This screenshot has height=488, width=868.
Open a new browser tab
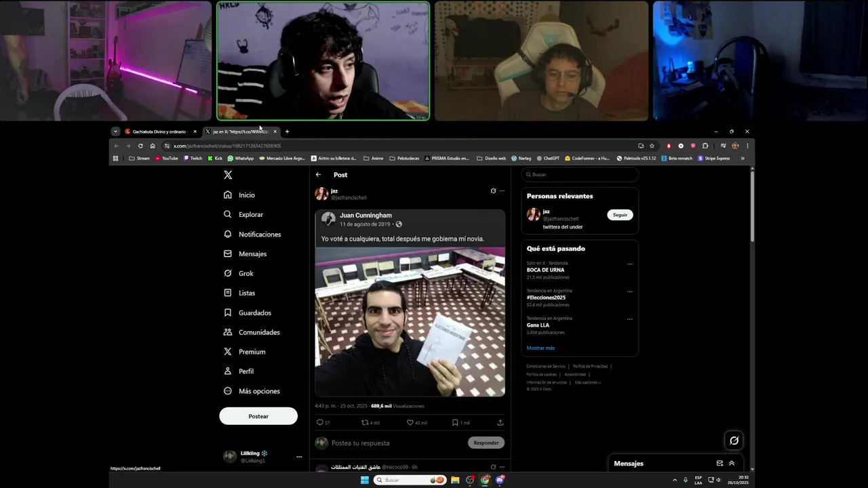287,131
